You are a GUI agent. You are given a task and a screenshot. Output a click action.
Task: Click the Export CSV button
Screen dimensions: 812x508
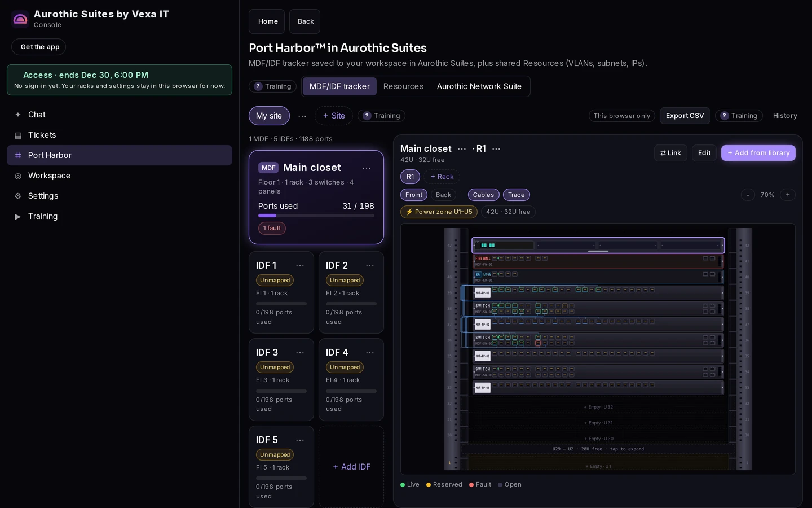(x=685, y=116)
